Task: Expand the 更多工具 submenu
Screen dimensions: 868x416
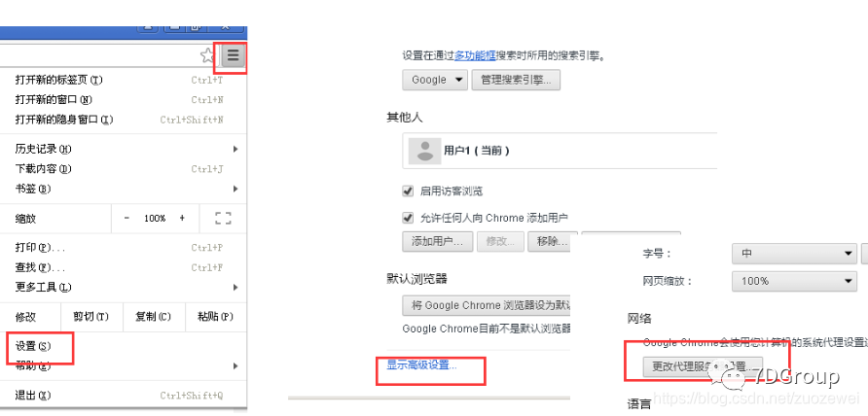Action: (123, 287)
